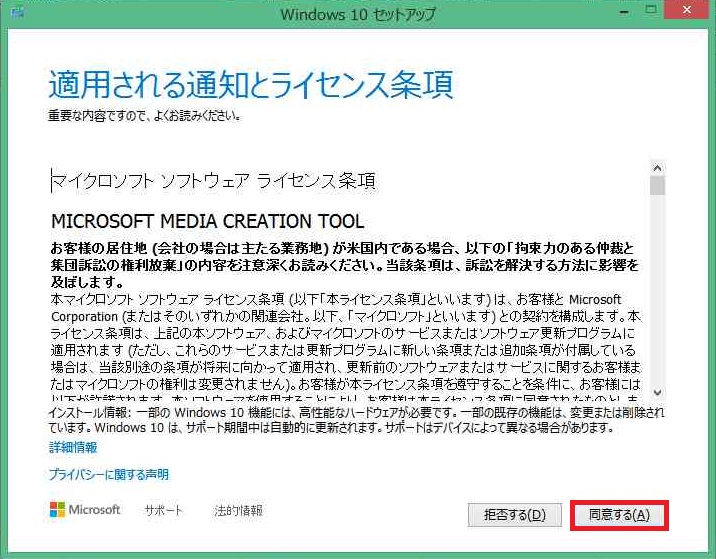The width and height of the screenshot is (716, 559).
Task: Open the プライバシーに関する声明 link
Action: pyautogui.click(x=109, y=475)
